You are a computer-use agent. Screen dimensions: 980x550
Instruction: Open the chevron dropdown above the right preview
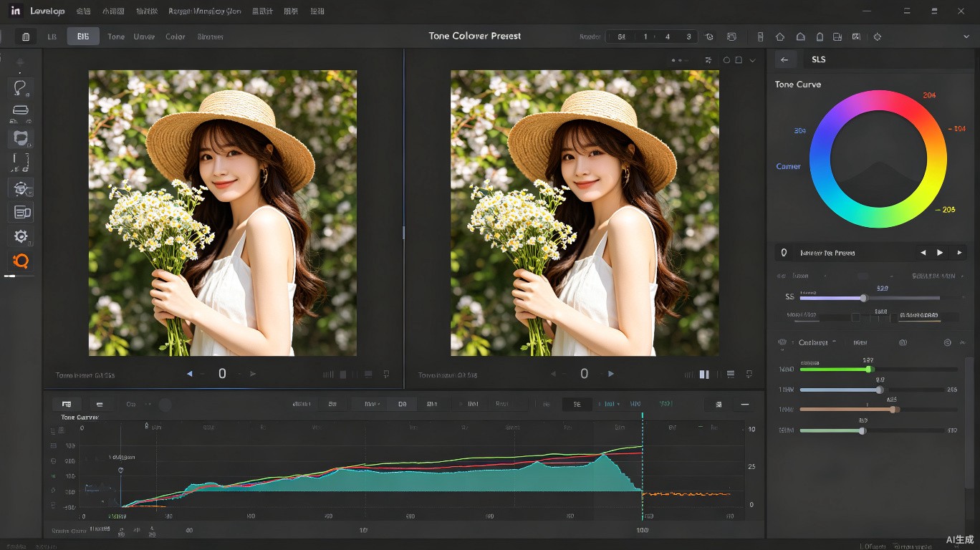752,60
